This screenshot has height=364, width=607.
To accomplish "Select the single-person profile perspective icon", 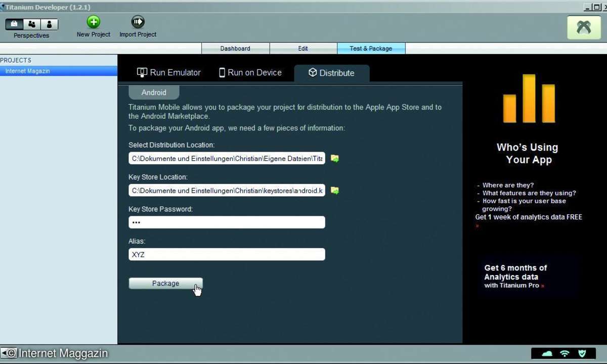I will click(49, 24).
